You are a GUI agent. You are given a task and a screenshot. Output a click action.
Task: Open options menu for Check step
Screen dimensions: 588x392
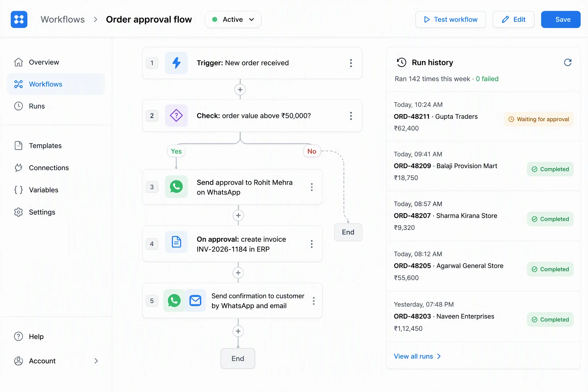(351, 116)
